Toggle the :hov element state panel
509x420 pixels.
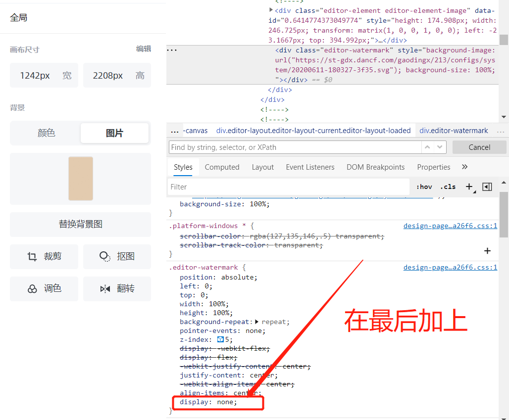click(x=424, y=187)
